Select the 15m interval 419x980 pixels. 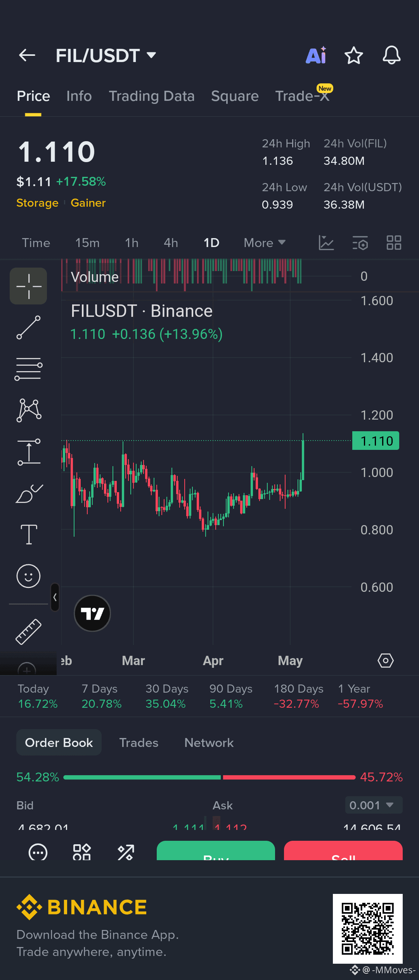pos(87,243)
